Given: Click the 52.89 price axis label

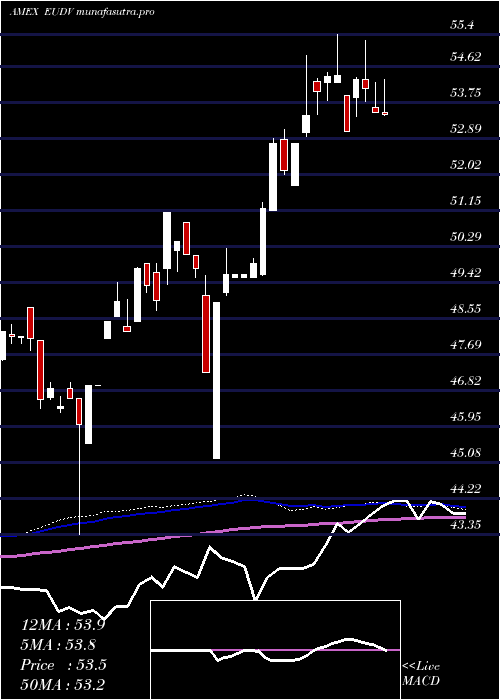Looking at the screenshot, I should point(466,129).
